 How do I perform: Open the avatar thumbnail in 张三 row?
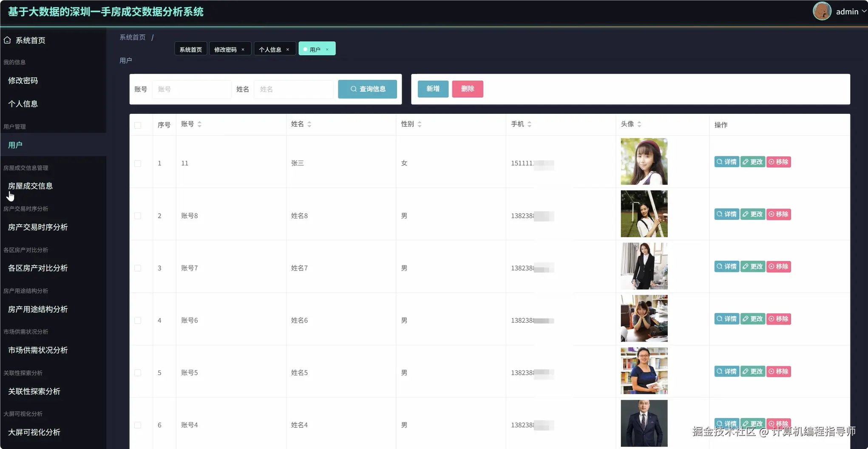[x=644, y=161]
